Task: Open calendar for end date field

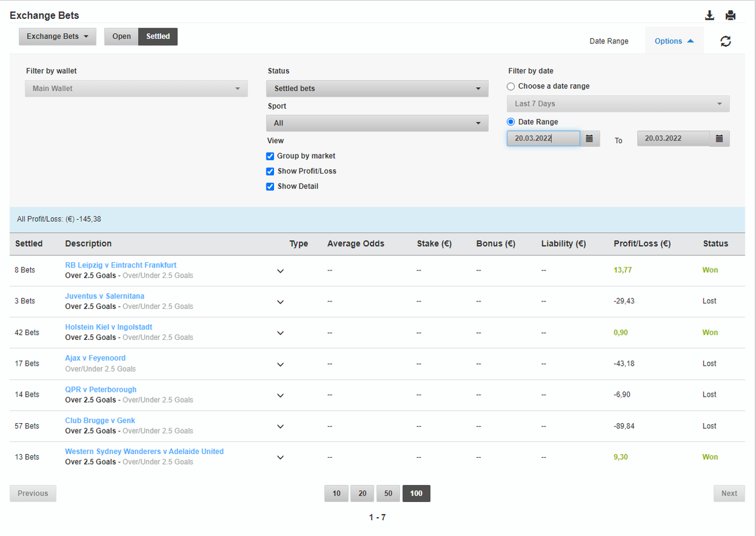Action: (x=719, y=139)
